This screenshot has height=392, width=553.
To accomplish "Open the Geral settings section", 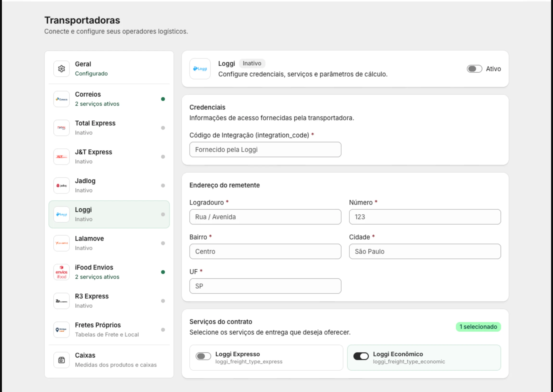I will (x=109, y=69).
